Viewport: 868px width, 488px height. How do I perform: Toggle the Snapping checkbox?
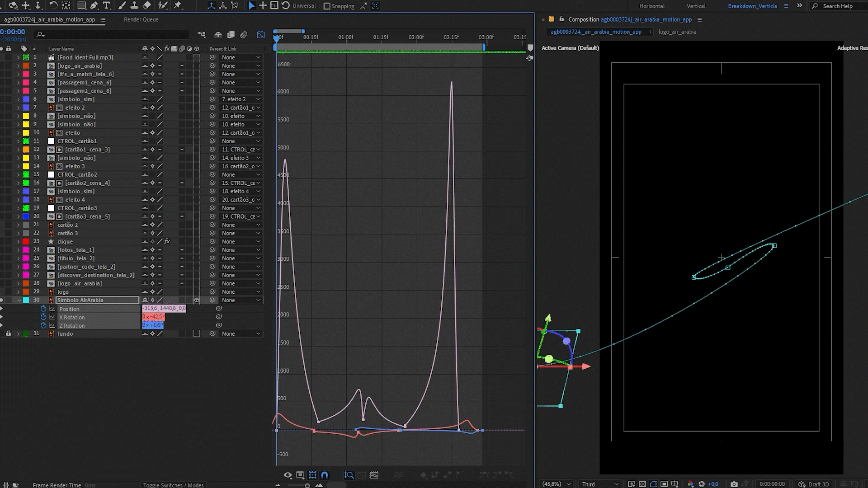pyautogui.click(x=327, y=6)
